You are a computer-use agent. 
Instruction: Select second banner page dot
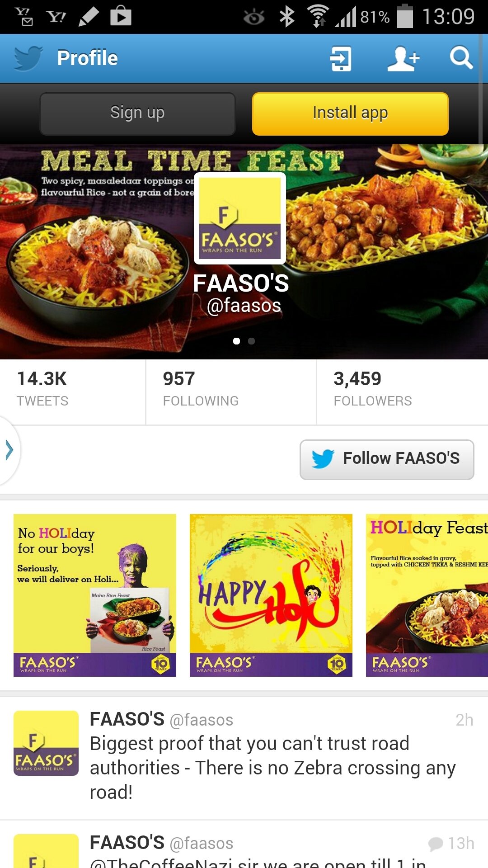point(252,341)
